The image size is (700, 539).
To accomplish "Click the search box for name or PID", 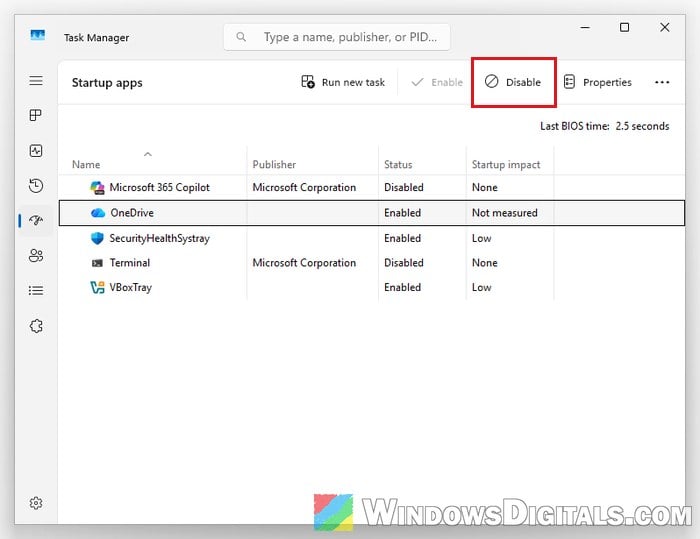I will click(x=337, y=37).
